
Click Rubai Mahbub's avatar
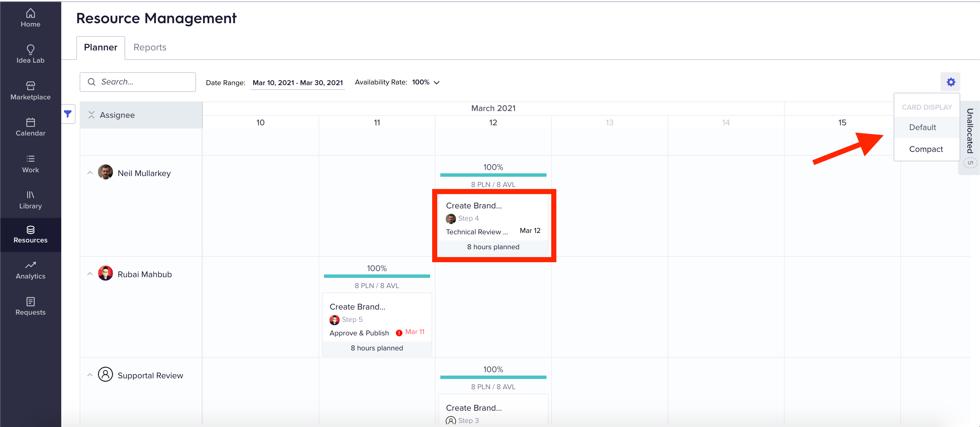[105, 273]
